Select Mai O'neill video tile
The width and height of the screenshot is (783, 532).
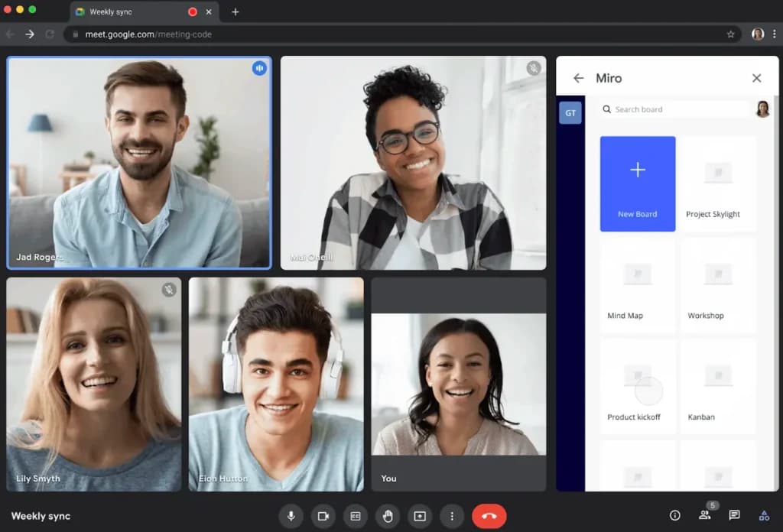414,163
